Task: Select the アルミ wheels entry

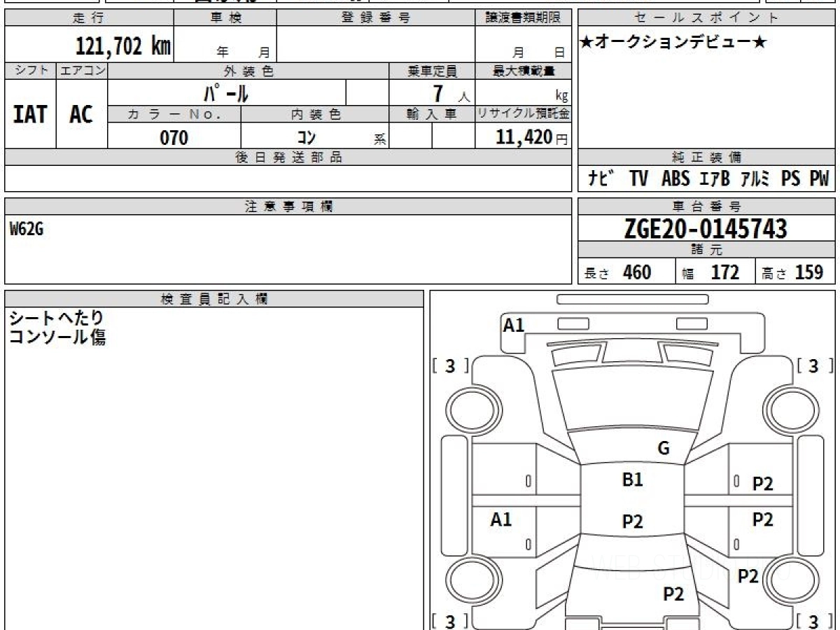Action: pyautogui.click(x=755, y=179)
